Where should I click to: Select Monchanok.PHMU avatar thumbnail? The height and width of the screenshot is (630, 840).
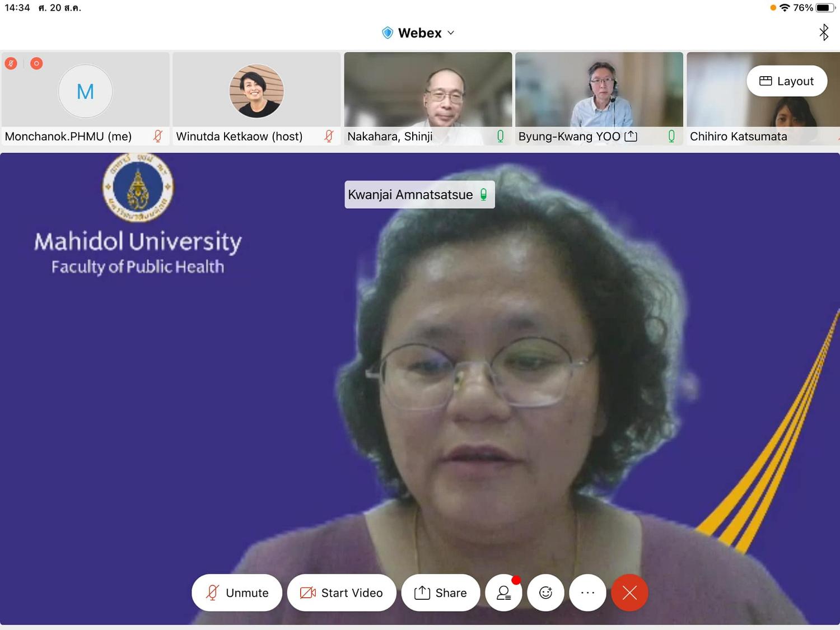tap(86, 91)
